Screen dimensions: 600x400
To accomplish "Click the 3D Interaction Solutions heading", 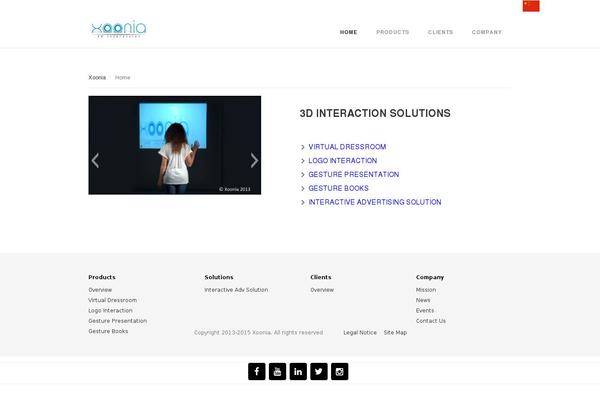I will point(375,113).
